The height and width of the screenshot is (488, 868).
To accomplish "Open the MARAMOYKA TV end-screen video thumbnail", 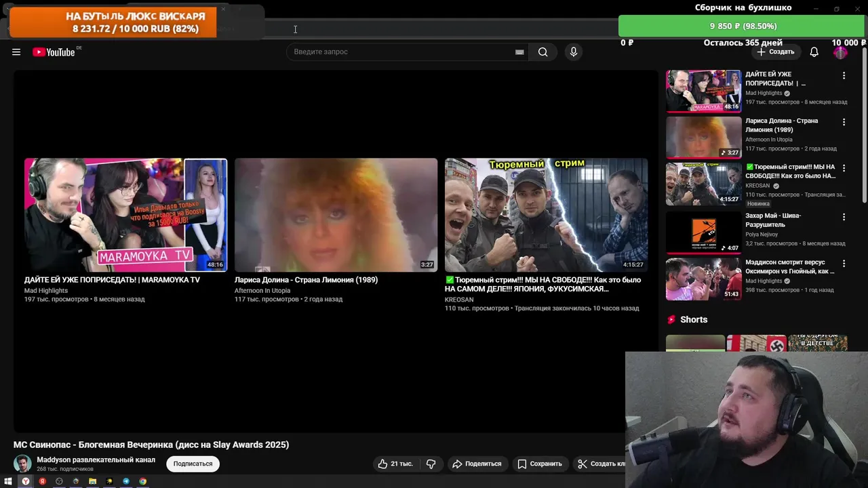I will [125, 215].
